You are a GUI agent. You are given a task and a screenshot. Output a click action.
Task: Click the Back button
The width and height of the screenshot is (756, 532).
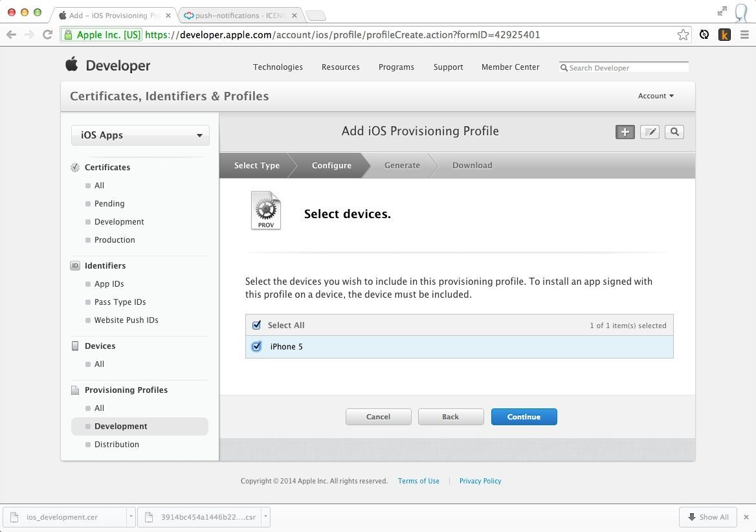[450, 417]
